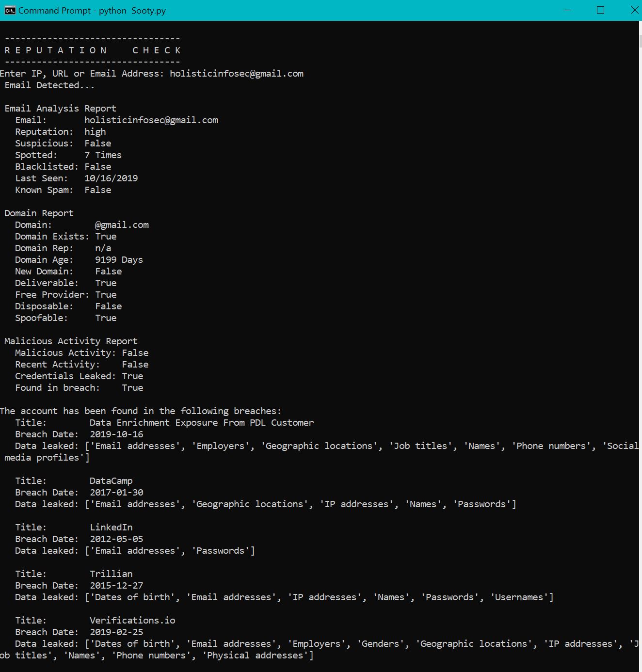The height and width of the screenshot is (672, 642).
Task: Close the Sooty.py Command Prompt window
Action: (x=634, y=10)
